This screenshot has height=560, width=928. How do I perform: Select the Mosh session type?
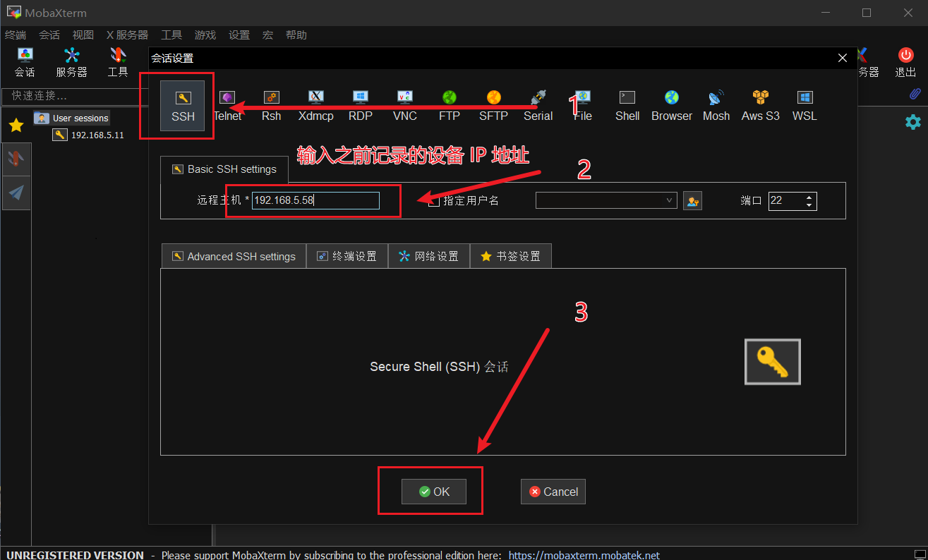tap(716, 106)
